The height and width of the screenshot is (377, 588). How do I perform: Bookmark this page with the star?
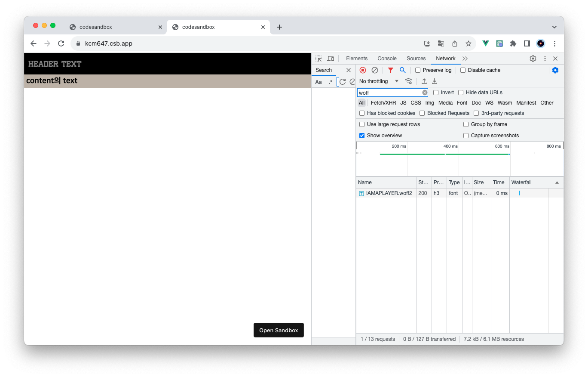coord(469,43)
